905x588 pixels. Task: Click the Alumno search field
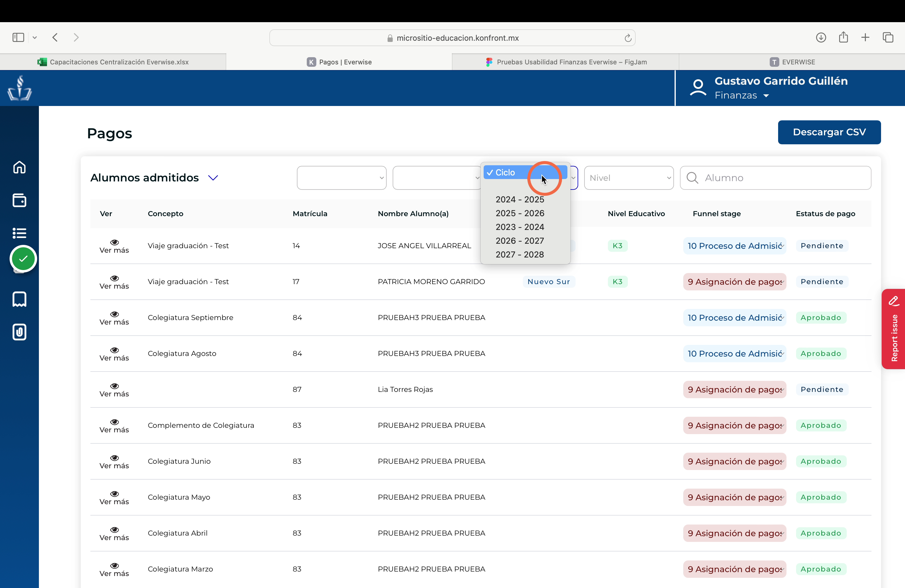[x=775, y=178]
